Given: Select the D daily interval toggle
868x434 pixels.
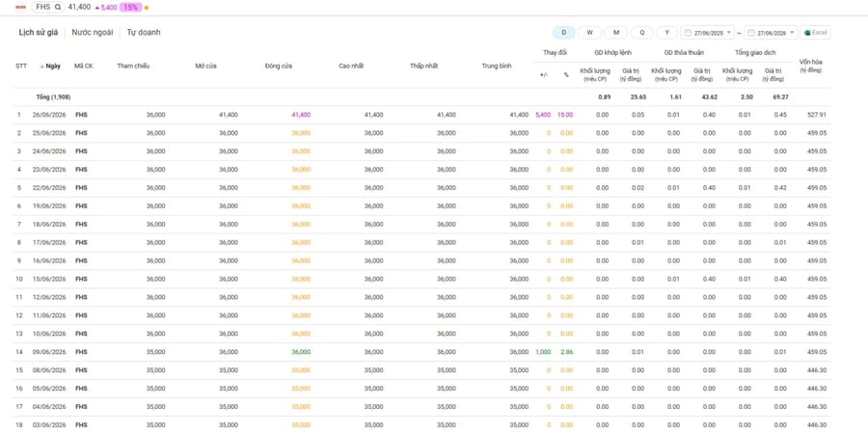Looking at the screenshot, I should click(x=563, y=33).
